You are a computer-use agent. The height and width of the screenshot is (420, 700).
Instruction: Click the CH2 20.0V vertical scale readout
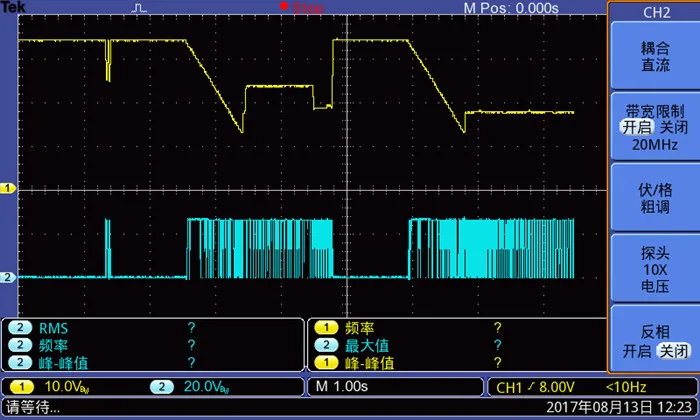pos(207,387)
